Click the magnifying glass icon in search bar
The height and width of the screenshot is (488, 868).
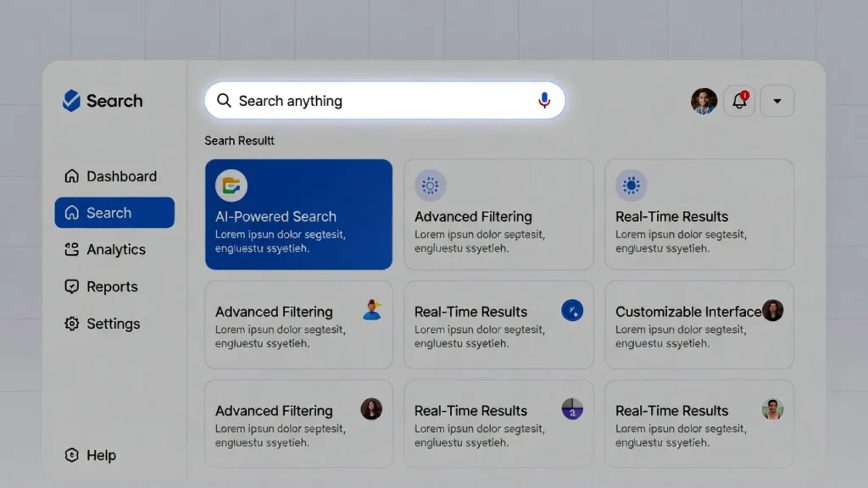(224, 101)
